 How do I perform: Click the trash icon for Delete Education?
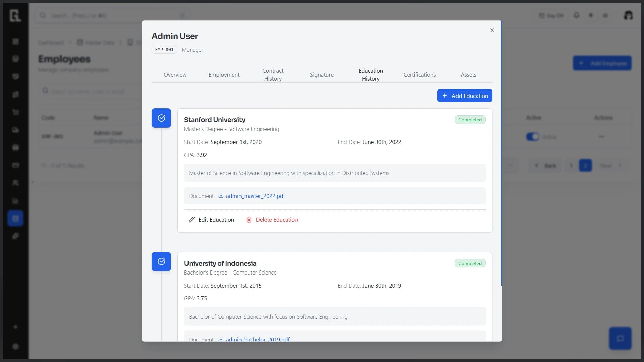[249, 220]
